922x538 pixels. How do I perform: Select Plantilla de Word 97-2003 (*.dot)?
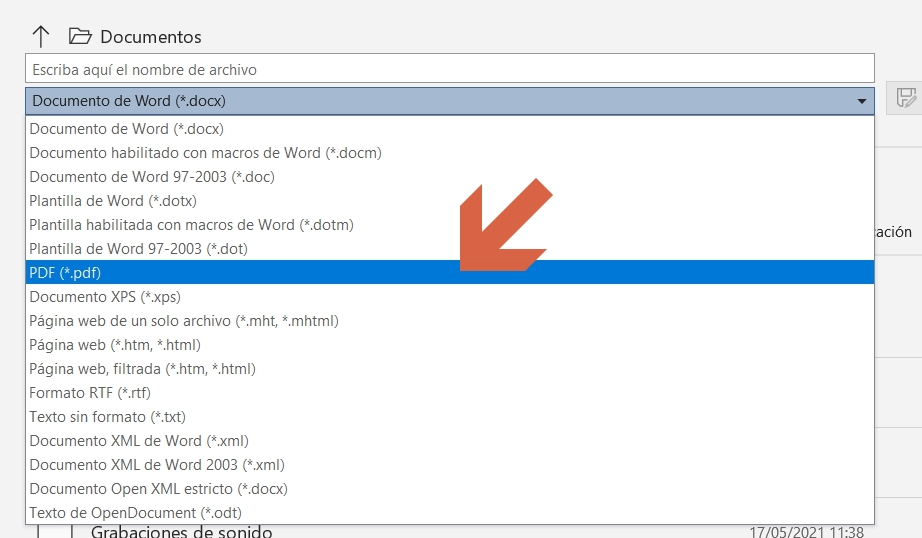[450, 249]
